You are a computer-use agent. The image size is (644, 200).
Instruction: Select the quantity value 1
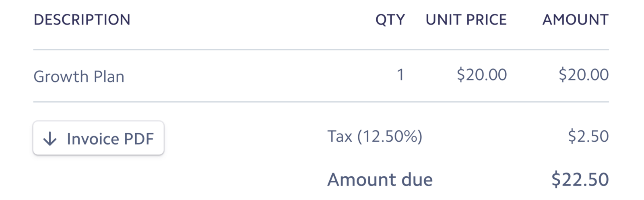point(400,75)
